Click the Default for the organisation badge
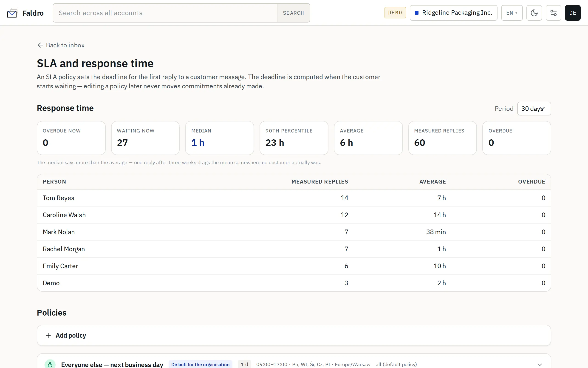The image size is (588, 368). click(200, 365)
